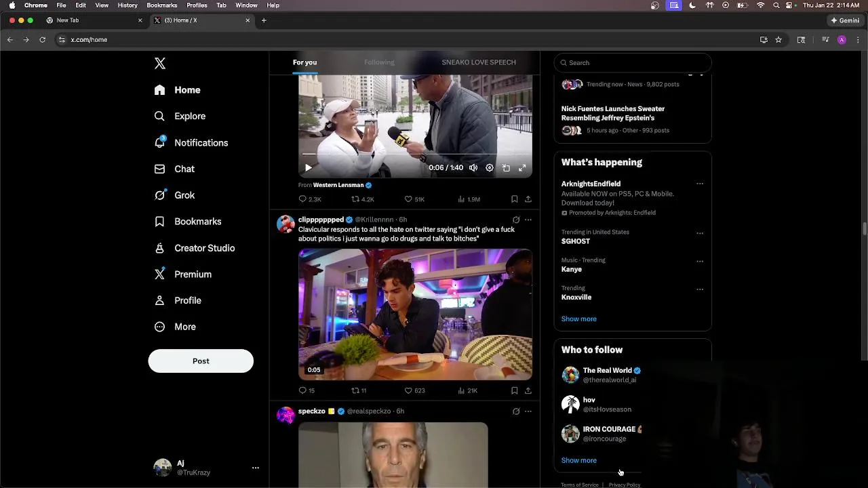Like the post with 623 likes
The image size is (868, 488).
[414, 390]
